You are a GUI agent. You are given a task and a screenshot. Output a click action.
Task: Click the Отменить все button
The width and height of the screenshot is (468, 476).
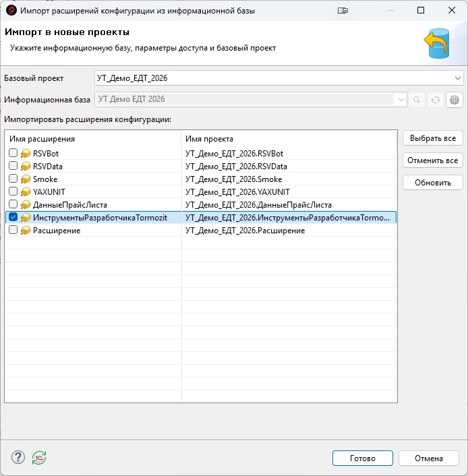click(433, 160)
